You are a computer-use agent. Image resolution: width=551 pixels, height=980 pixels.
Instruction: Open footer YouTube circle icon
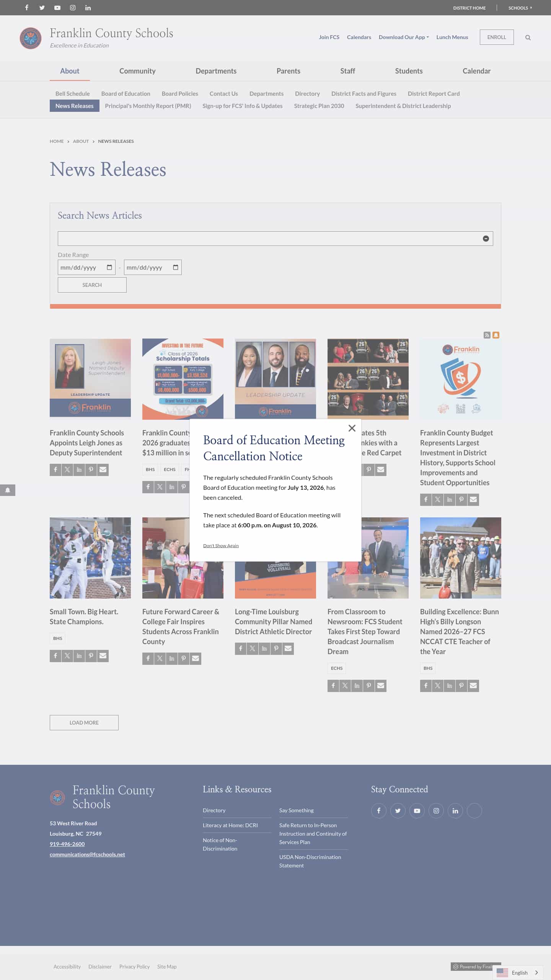pos(417,811)
